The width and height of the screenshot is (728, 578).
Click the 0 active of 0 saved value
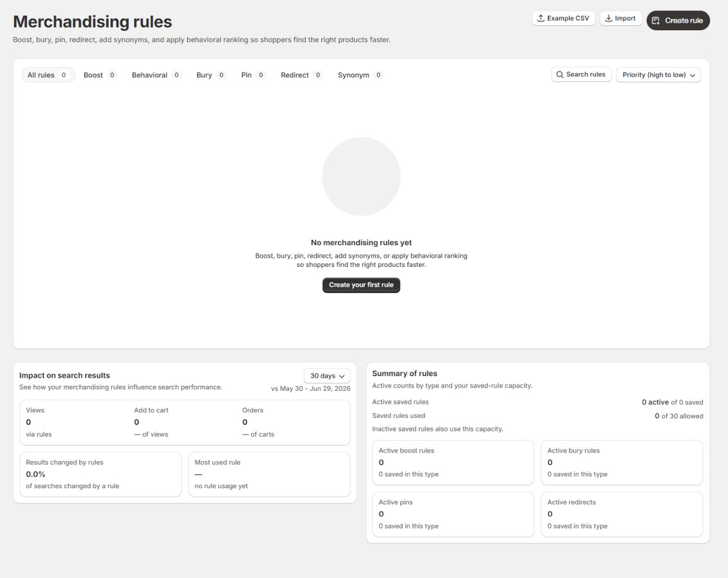click(672, 402)
